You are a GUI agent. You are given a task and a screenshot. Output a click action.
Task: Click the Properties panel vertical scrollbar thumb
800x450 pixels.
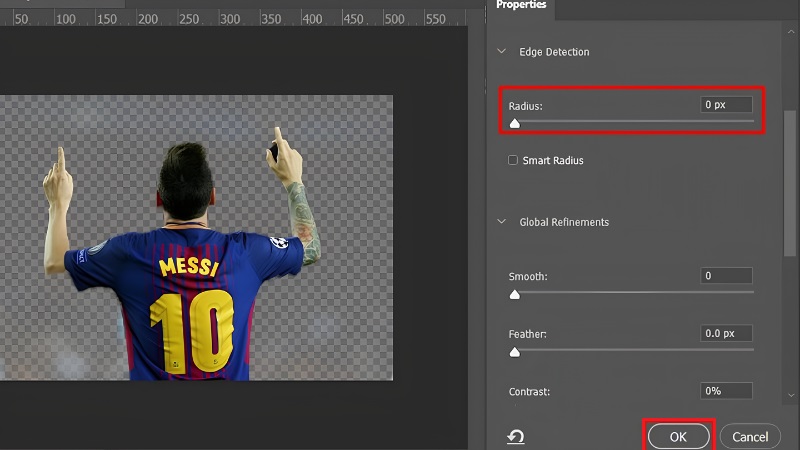click(x=790, y=183)
